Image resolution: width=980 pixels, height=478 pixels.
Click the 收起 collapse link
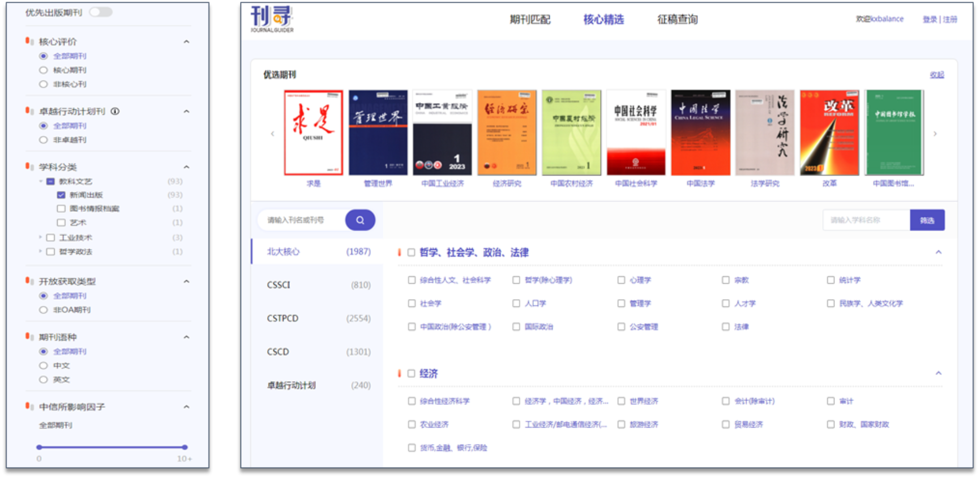coord(936,75)
